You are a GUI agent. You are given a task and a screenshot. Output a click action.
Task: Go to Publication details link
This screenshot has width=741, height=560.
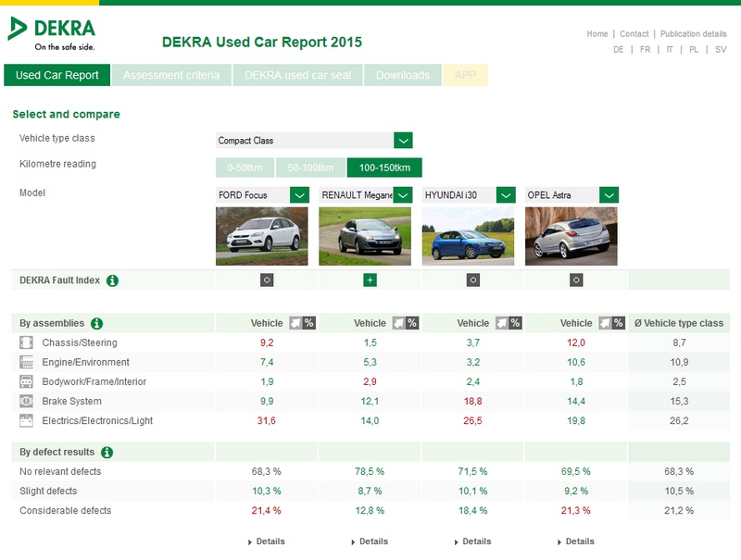(693, 34)
